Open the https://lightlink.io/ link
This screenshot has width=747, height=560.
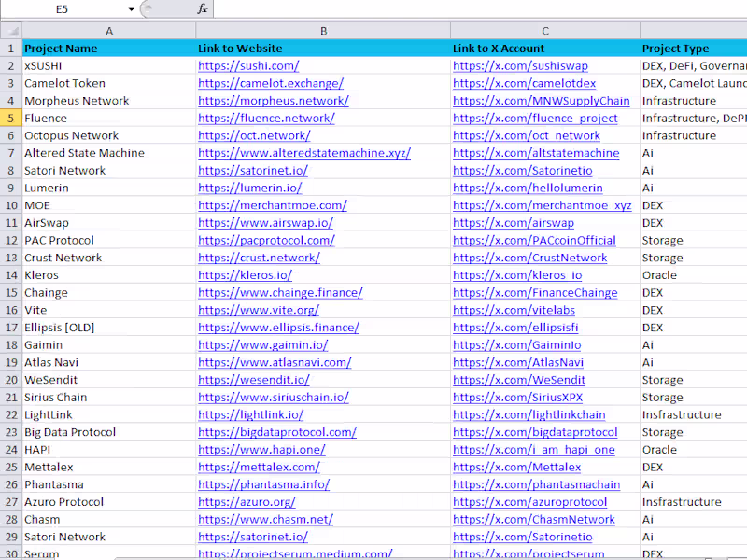coord(250,414)
